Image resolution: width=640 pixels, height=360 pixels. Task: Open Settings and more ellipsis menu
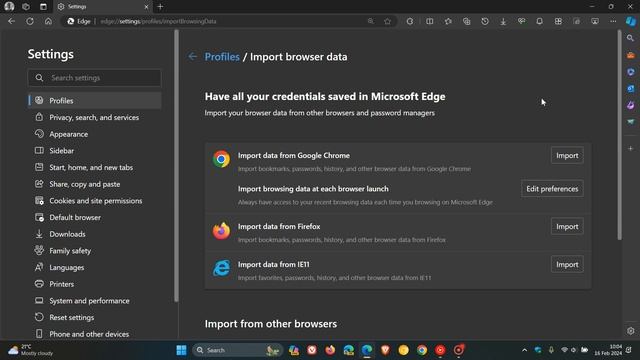[x=613, y=21]
